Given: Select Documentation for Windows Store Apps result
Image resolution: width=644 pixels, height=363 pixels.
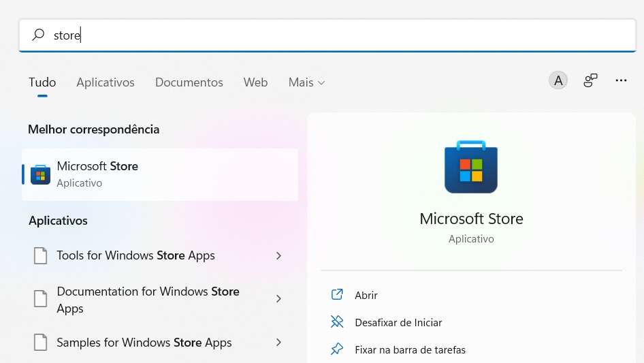Looking at the screenshot, I should click(x=160, y=299).
